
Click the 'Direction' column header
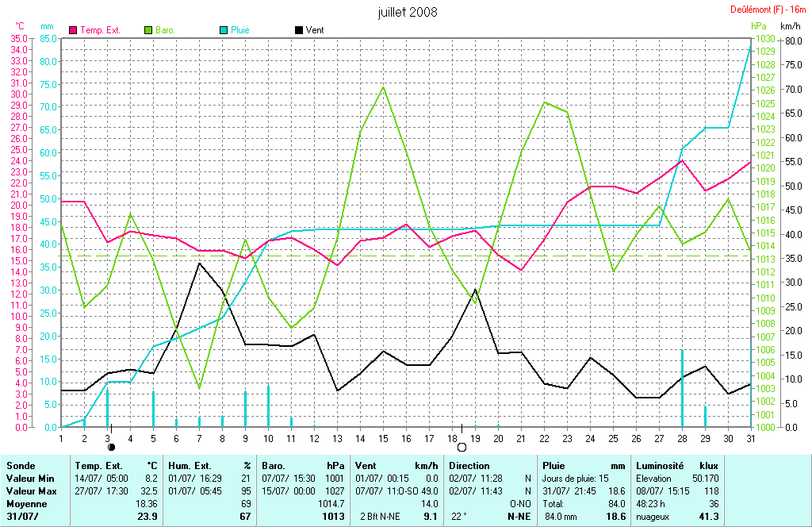pyautogui.click(x=469, y=466)
